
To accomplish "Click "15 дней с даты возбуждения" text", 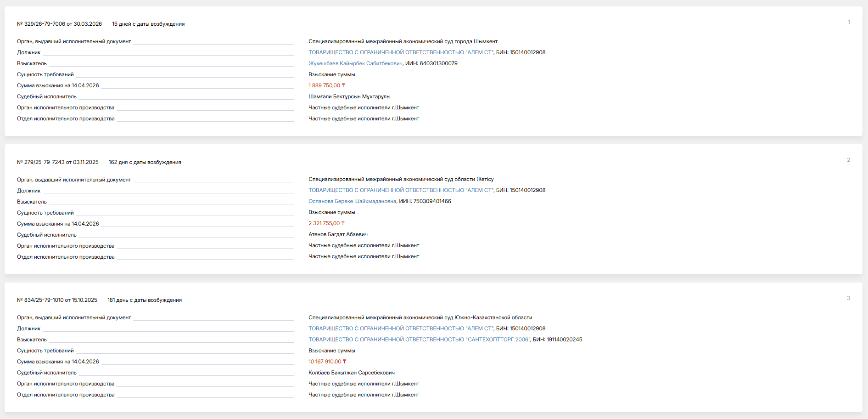I will pos(148,24).
